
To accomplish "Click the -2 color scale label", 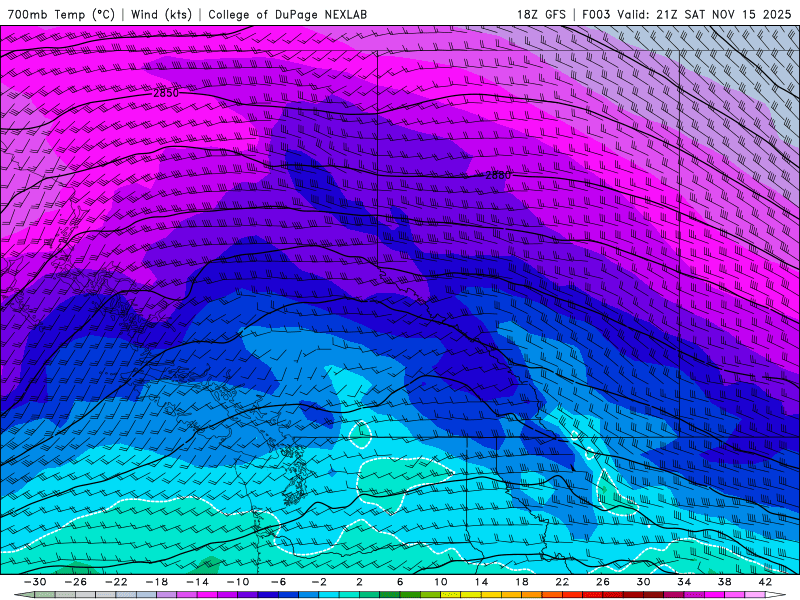I will 319,582.
